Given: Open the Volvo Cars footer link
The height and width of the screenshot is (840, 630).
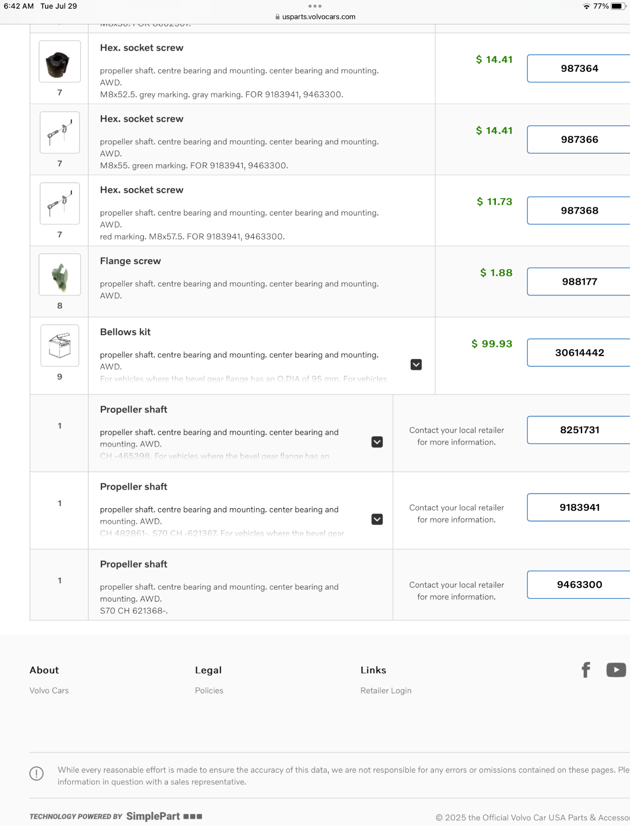Looking at the screenshot, I should coord(49,690).
